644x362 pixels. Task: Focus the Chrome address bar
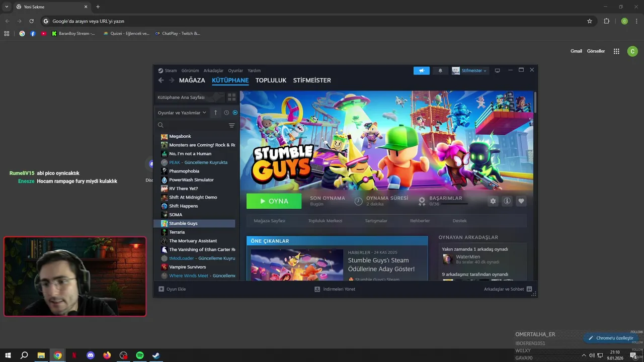coord(317,21)
